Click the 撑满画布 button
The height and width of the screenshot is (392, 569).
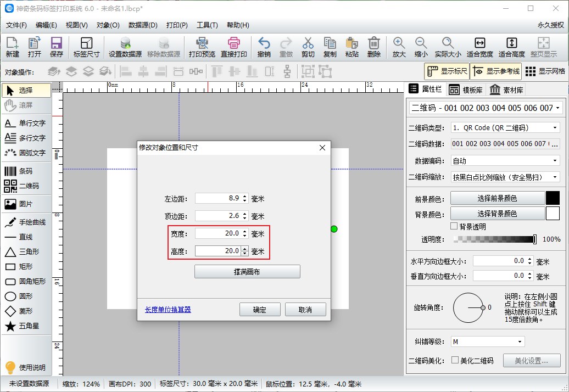pos(247,272)
